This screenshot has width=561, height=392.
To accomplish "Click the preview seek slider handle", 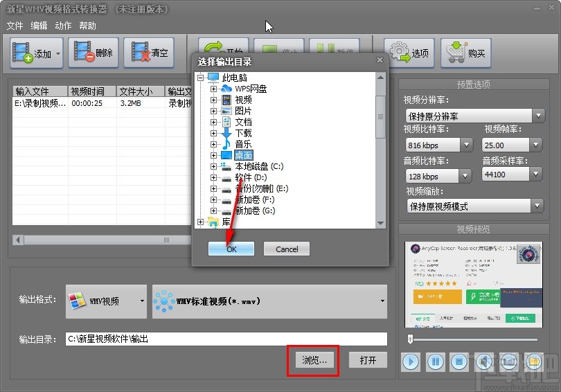I will click(x=411, y=339).
